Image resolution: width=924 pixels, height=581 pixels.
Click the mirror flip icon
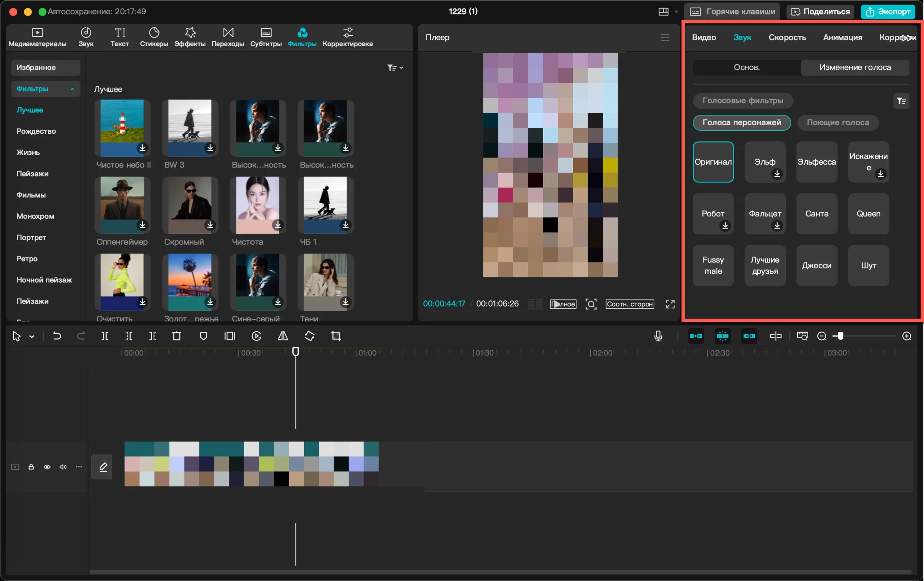click(283, 336)
